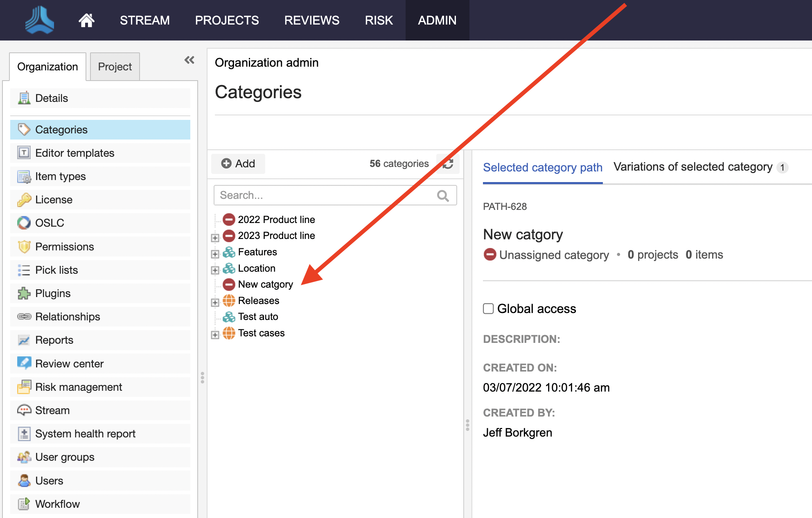Open the Relationships admin link
Image resolution: width=812 pixels, height=518 pixels.
100,317
